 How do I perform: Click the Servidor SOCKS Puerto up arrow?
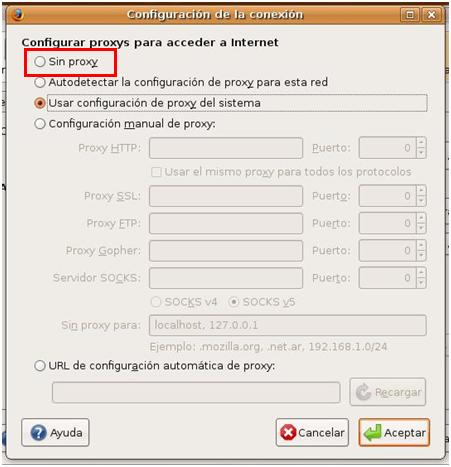421,273
